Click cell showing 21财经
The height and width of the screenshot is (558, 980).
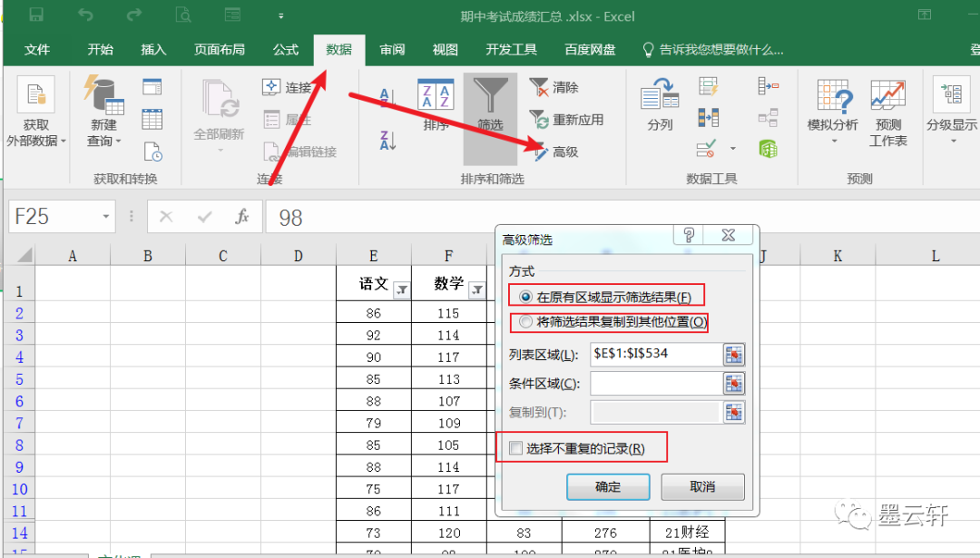coord(687,533)
